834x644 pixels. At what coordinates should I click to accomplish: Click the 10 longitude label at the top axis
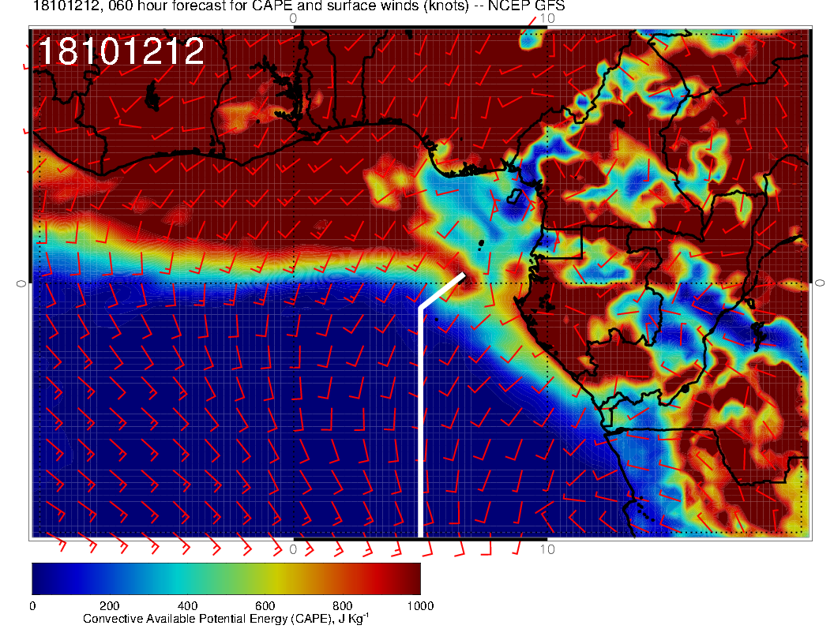click(x=547, y=17)
